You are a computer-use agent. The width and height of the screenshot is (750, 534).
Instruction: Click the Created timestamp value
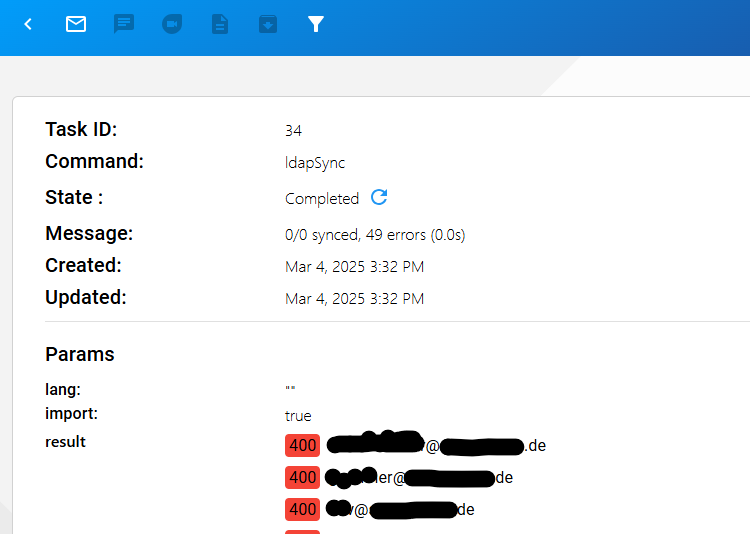(x=354, y=267)
